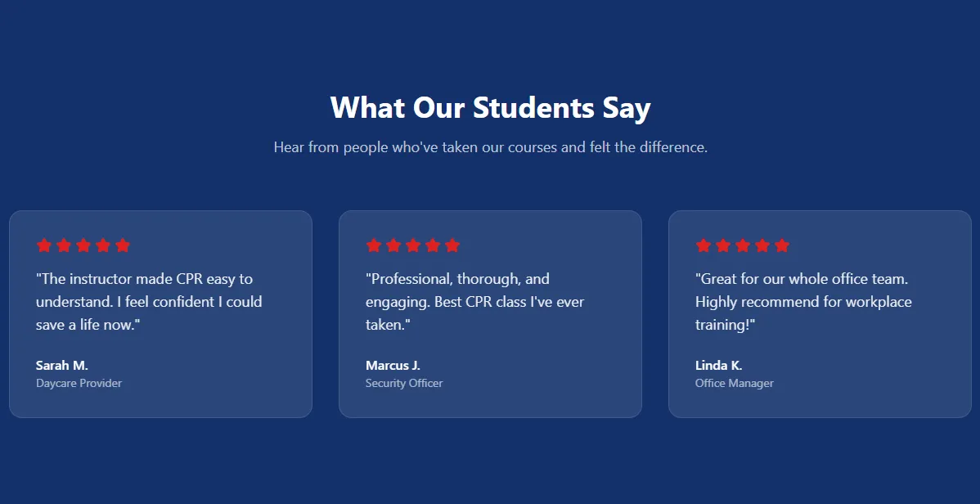
Task: Click the first star in Marcus J.'s rating
Action: pyautogui.click(x=374, y=245)
